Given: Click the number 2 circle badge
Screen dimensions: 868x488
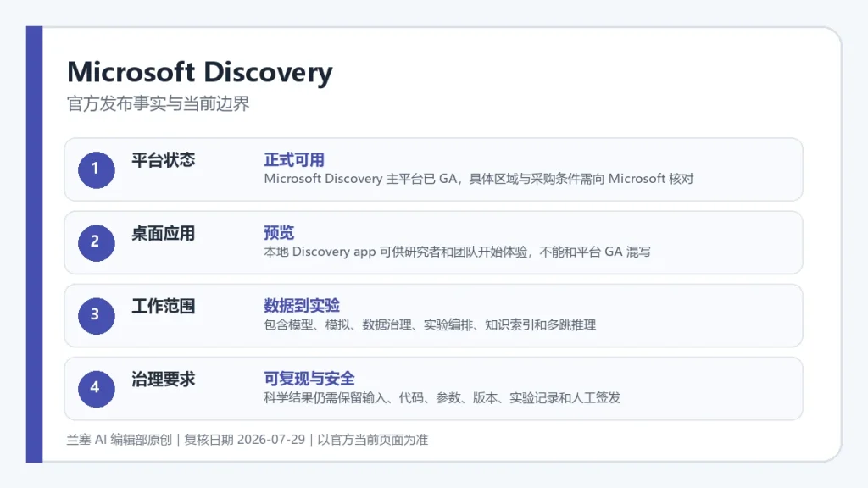Looking at the screenshot, I should [97, 243].
